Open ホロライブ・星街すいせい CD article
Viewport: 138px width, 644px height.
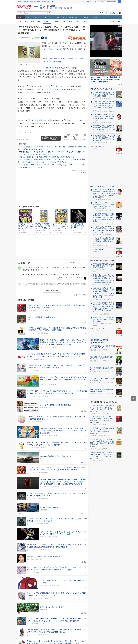point(63,342)
